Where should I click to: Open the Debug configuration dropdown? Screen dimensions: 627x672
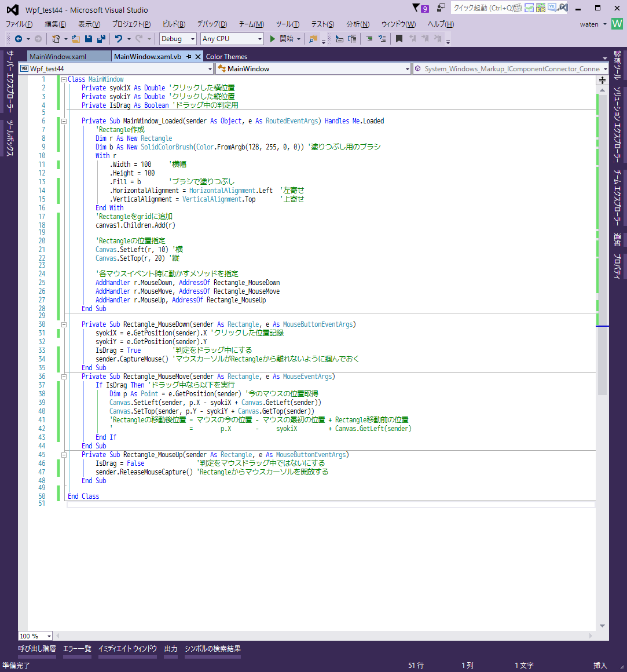(178, 39)
